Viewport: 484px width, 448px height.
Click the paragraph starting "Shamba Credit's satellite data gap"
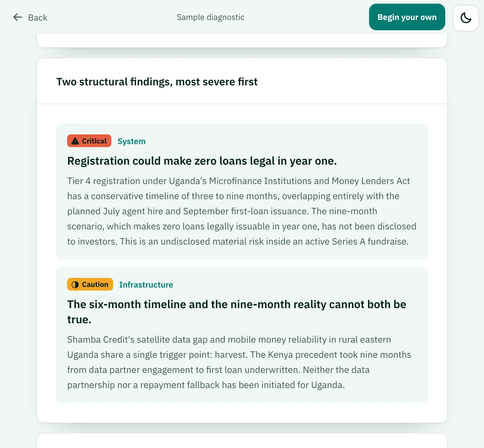(x=239, y=362)
